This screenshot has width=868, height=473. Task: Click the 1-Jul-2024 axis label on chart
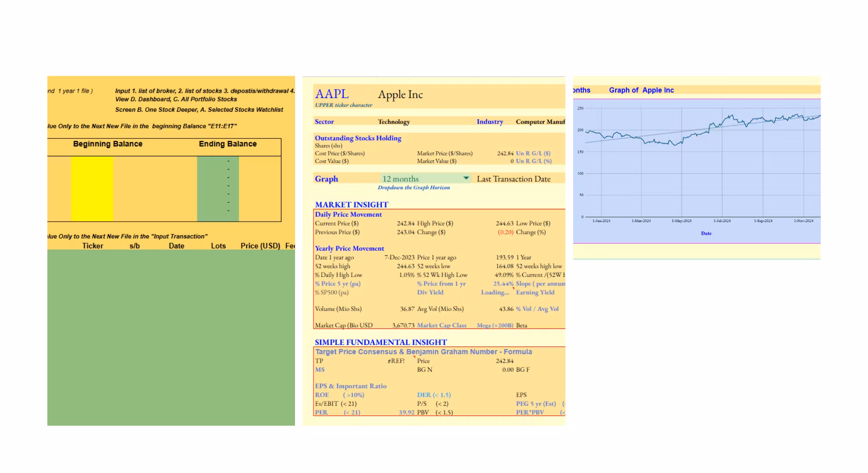[722, 221]
